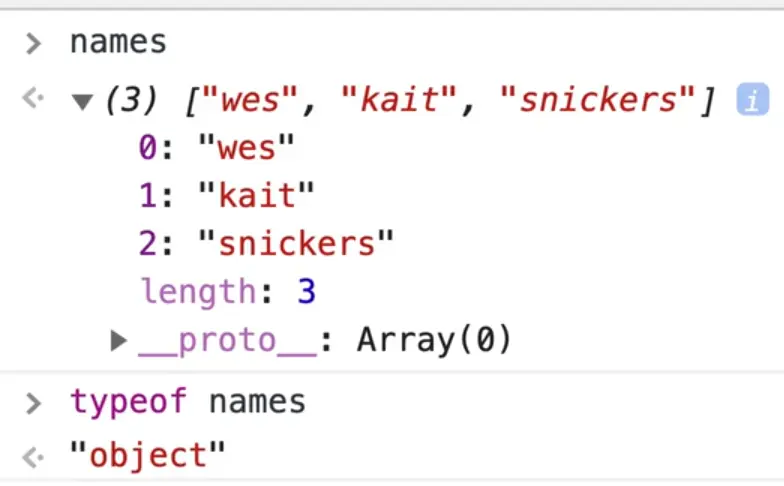The image size is (784, 486).
Task: Click the "typeof names" command line
Action: [188, 403]
